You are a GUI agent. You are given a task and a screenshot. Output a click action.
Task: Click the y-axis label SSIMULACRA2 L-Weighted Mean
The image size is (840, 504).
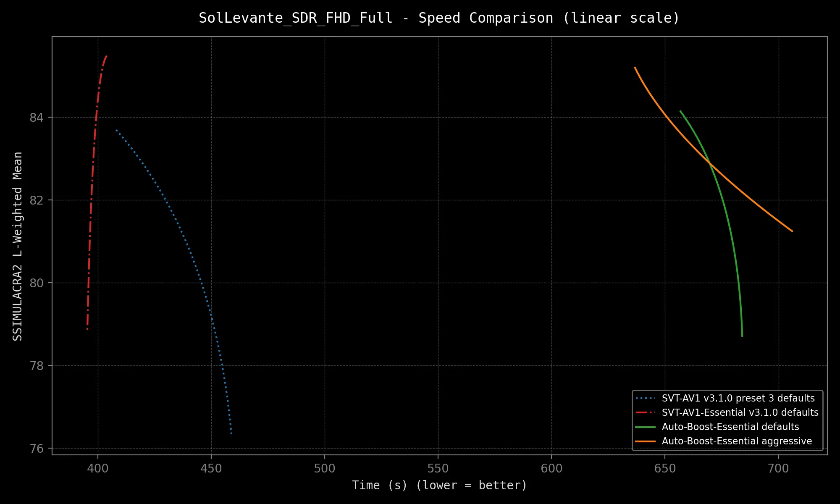[18, 246]
